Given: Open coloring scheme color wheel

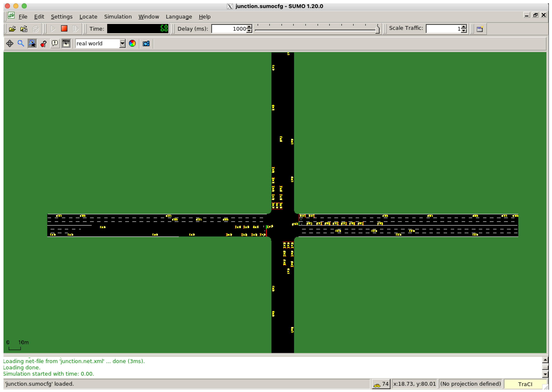Looking at the screenshot, I should click(132, 43).
